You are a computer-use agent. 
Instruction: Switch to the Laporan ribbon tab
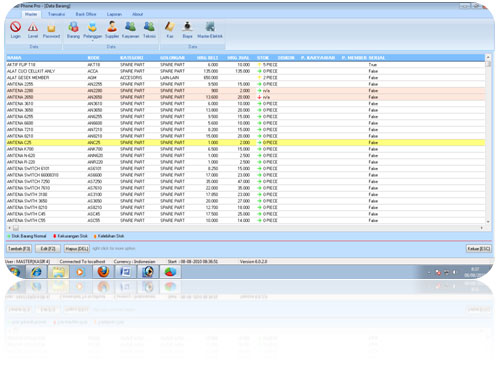114,14
